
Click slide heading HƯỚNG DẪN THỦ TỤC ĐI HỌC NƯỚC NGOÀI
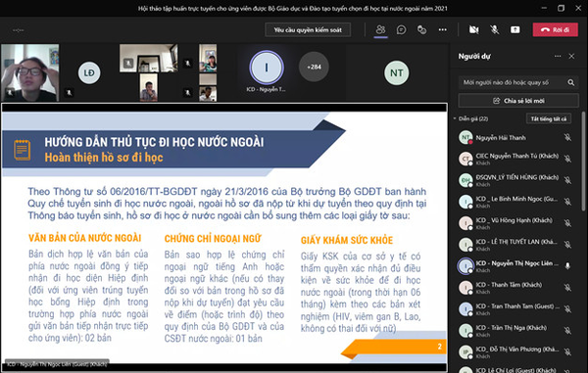tap(154, 142)
